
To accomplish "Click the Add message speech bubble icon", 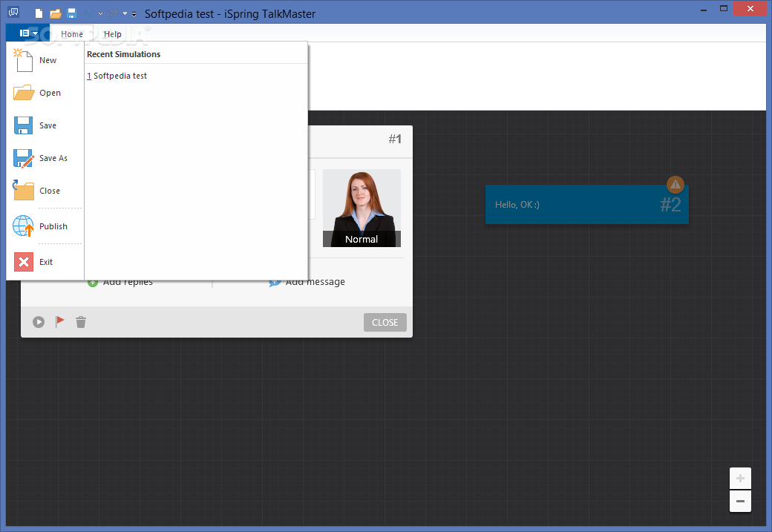I will click(275, 283).
